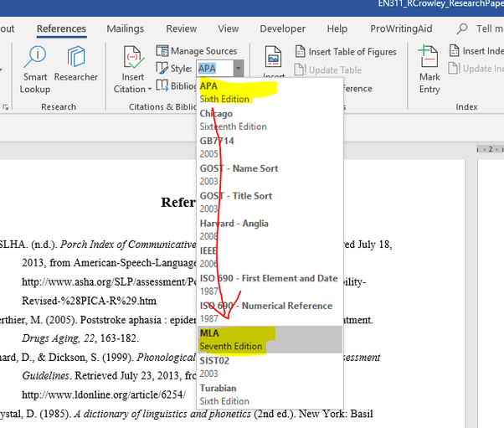Click the Bibliography button
The image size is (504, 428).
coord(176,85)
